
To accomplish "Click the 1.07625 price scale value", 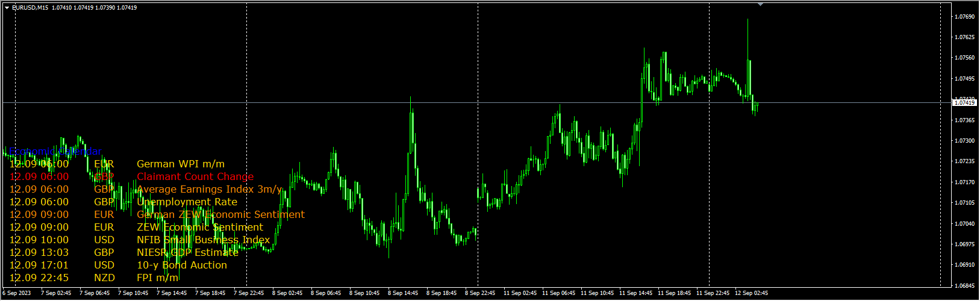I will (965, 37).
